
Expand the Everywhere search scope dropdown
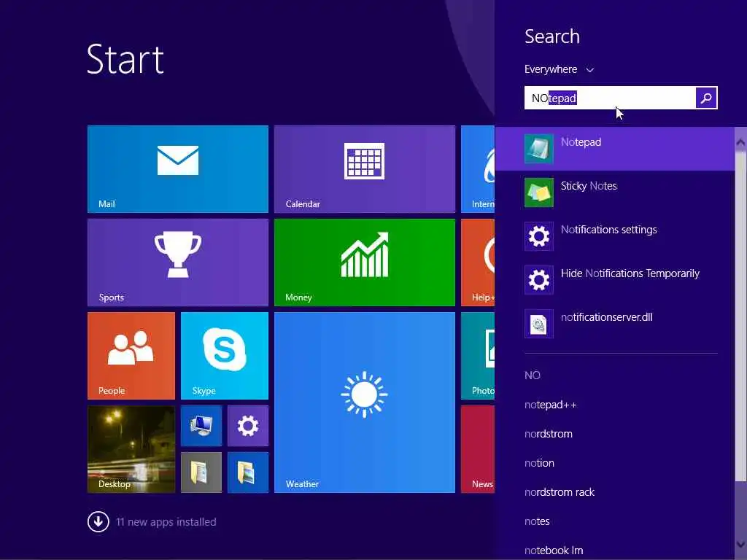click(560, 69)
